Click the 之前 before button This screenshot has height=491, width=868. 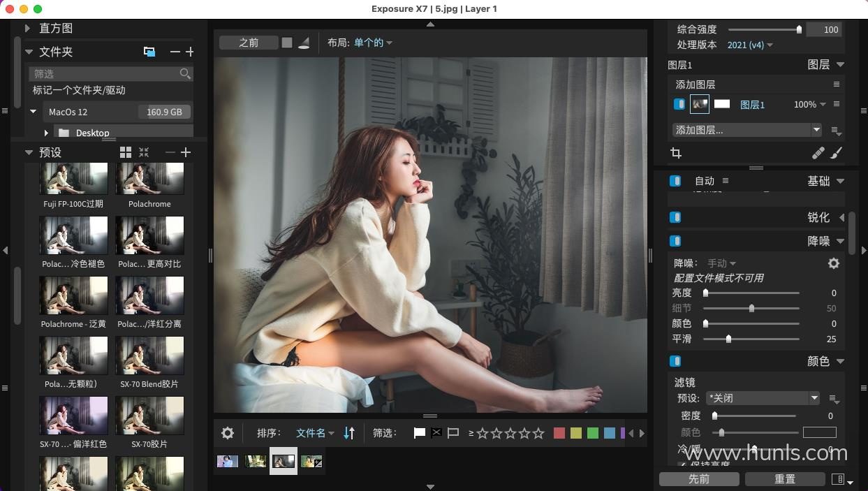click(249, 43)
